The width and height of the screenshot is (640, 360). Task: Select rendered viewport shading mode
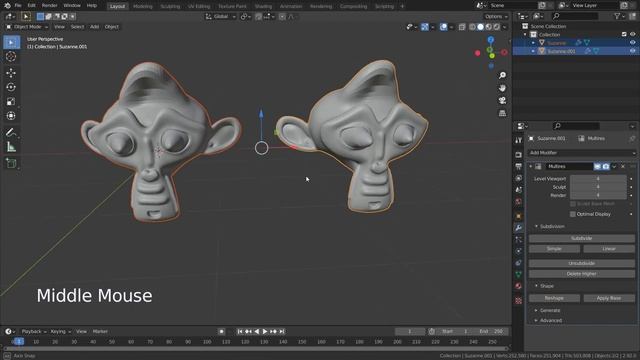point(496,27)
